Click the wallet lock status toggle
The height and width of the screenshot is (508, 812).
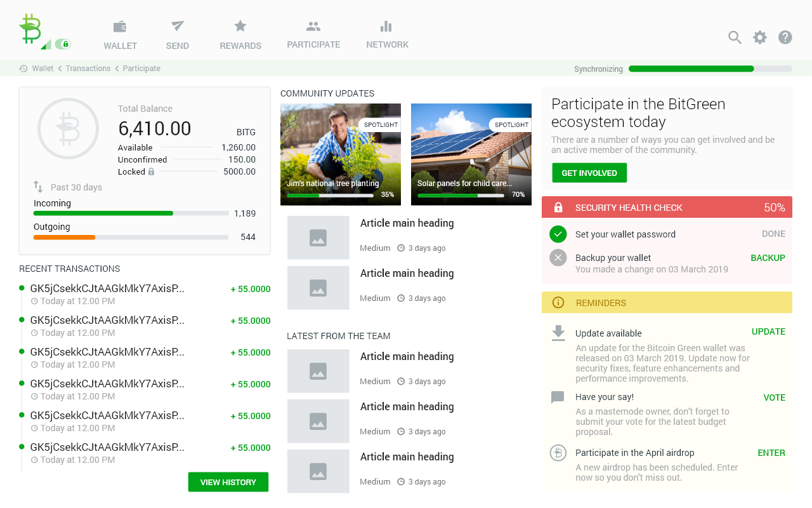[x=63, y=44]
